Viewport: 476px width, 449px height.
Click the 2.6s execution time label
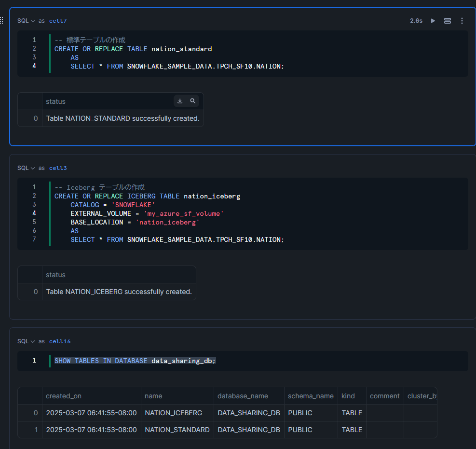(416, 21)
